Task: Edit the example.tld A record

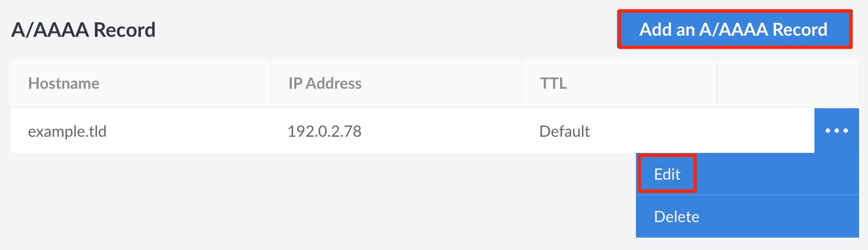Action: pyautogui.click(x=667, y=174)
